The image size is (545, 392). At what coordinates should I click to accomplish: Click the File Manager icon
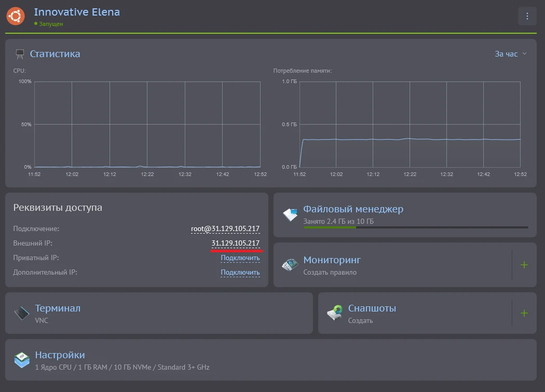(x=290, y=214)
